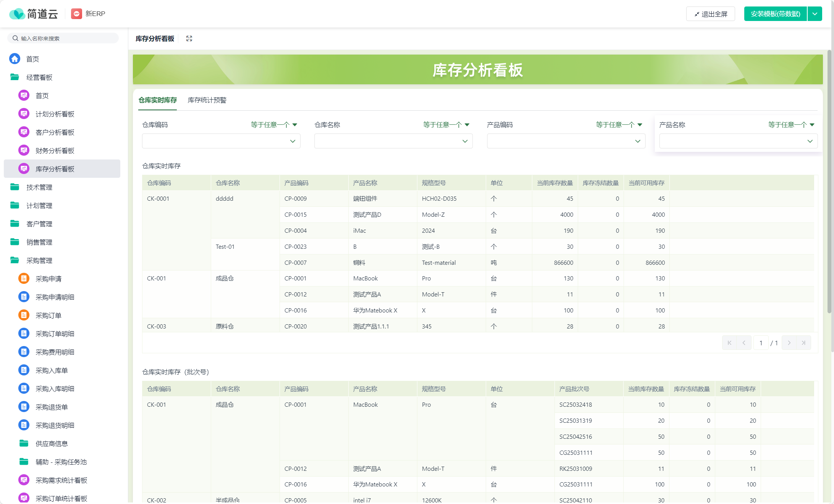Open 辅助 - 采购任务池 in the sidebar
This screenshot has width=834, height=504.
click(x=62, y=462)
